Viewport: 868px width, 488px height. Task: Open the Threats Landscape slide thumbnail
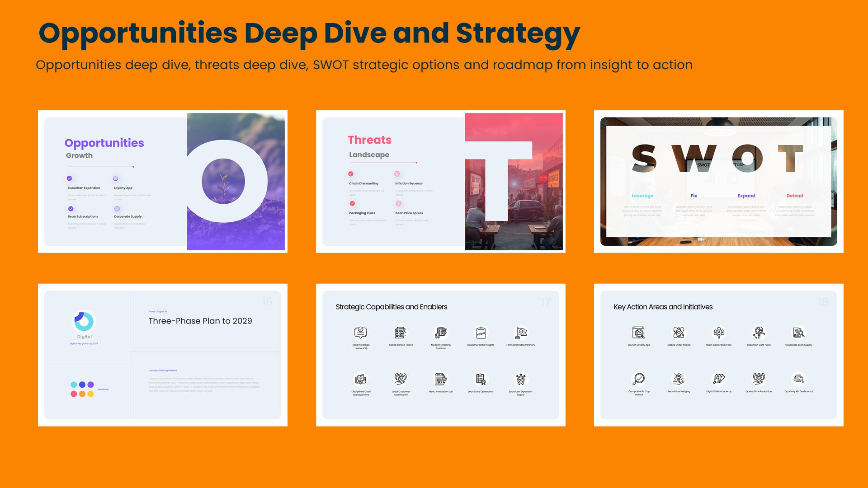click(x=441, y=182)
